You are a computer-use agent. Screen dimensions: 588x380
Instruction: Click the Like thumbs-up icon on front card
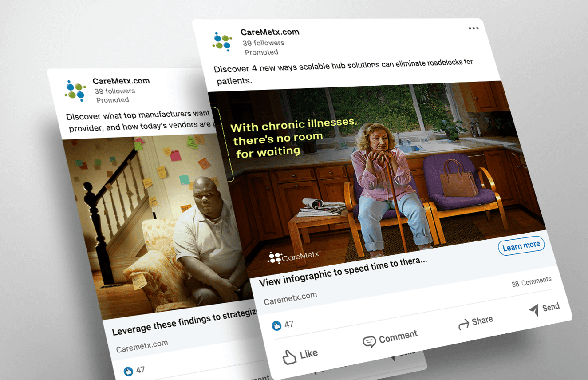289,357
